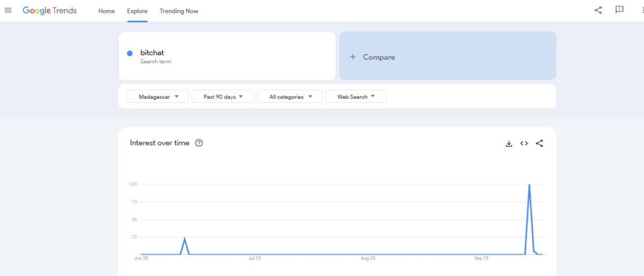
Task: Open the send feedback icon
Action: (619, 10)
